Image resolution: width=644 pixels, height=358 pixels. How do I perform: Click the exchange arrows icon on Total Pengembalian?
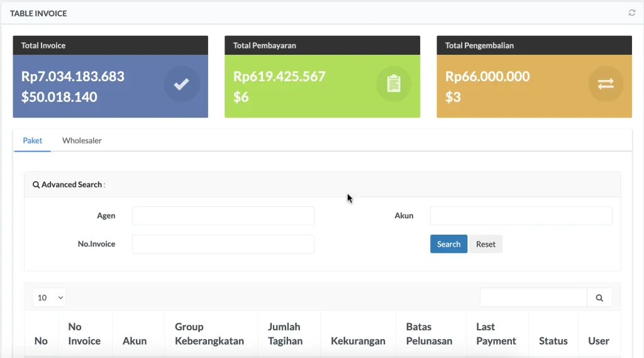point(606,84)
